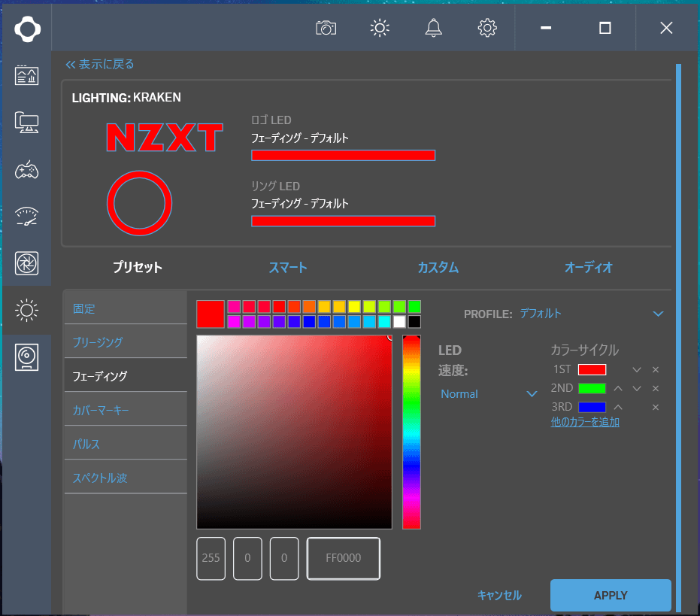Move the 2ND color up

click(618, 389)
